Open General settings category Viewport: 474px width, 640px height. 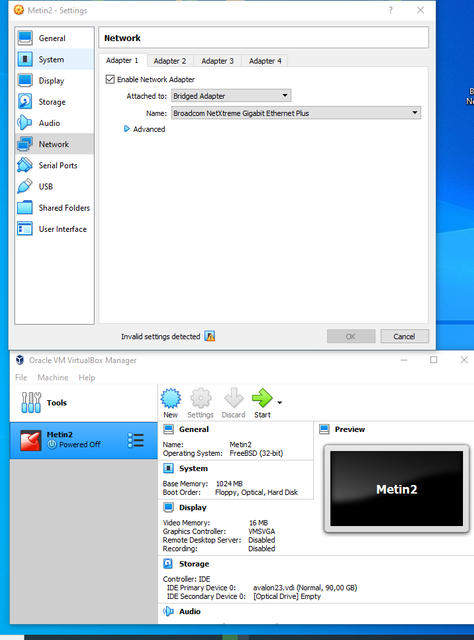[x=54, y=38]
